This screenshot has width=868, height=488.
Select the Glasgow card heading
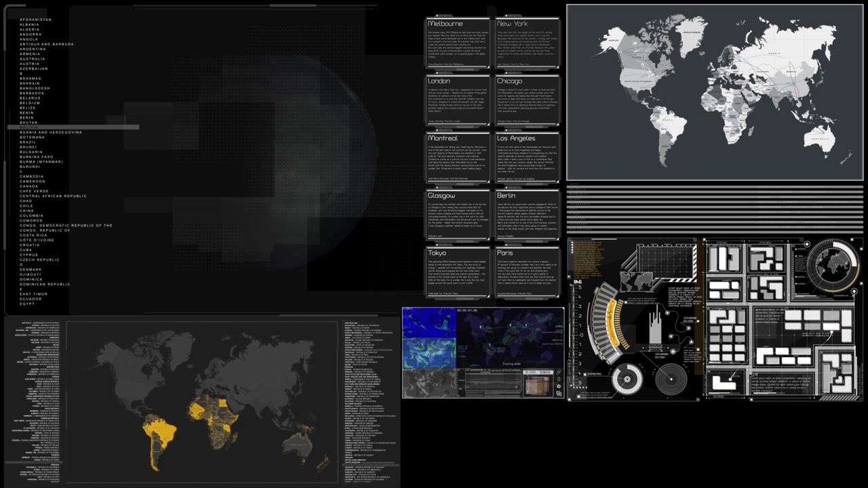tap(441, 195)
